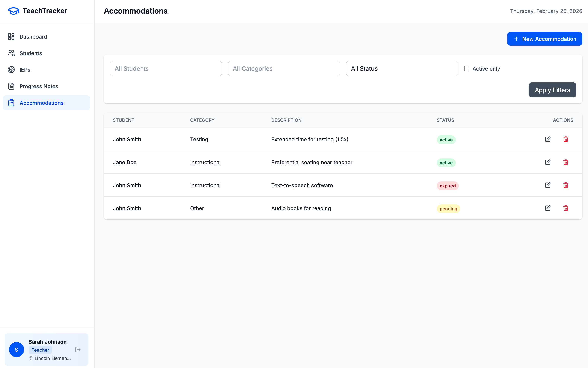Image resolution: width=588 pixels, height=368 pixels.
Task: Select the Accommodations clipboard icon
Action: tap(11, 103)
